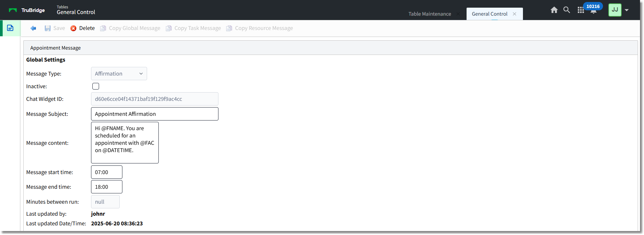The height and width of the screenshot is (235, 644).
Task: Click Copy Task Message button
Action: click(x=193, y=28)
